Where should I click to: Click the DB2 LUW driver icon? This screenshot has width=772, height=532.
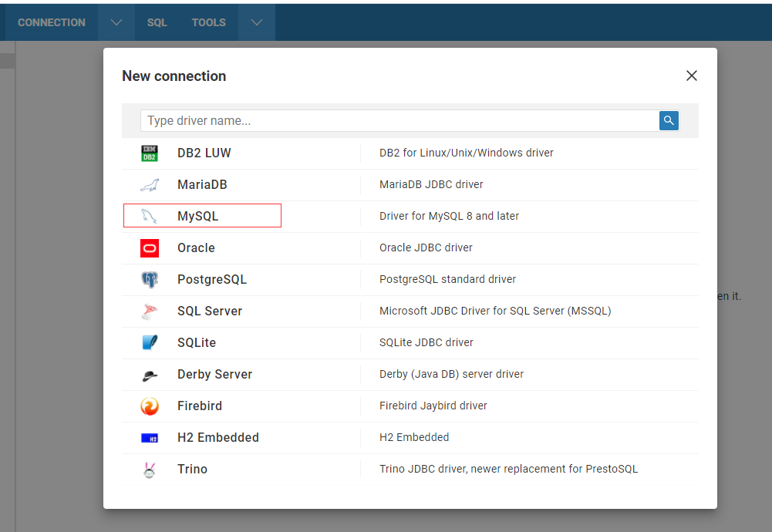[x=150, y=152]
